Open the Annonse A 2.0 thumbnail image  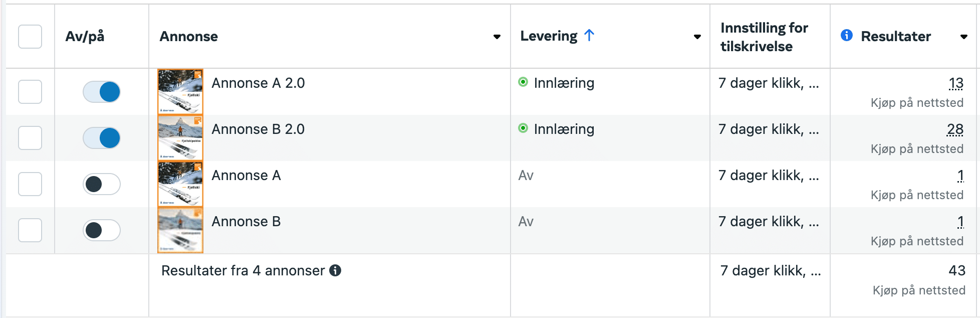click(x=180, y=92)
